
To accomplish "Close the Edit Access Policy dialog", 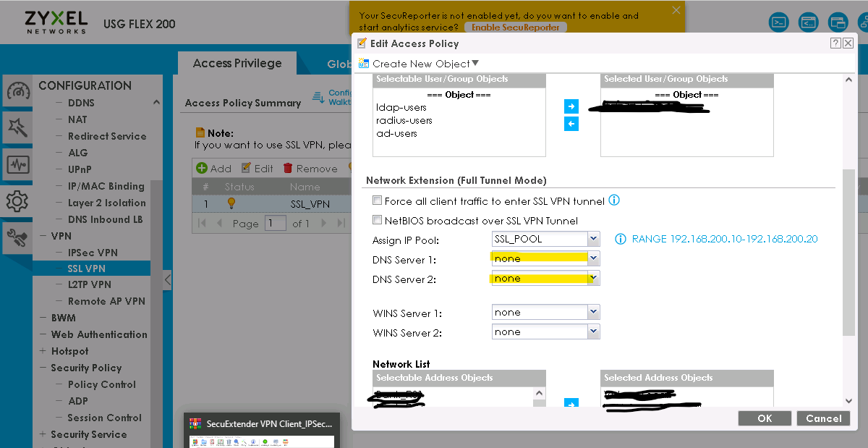I will pos(848,43).
